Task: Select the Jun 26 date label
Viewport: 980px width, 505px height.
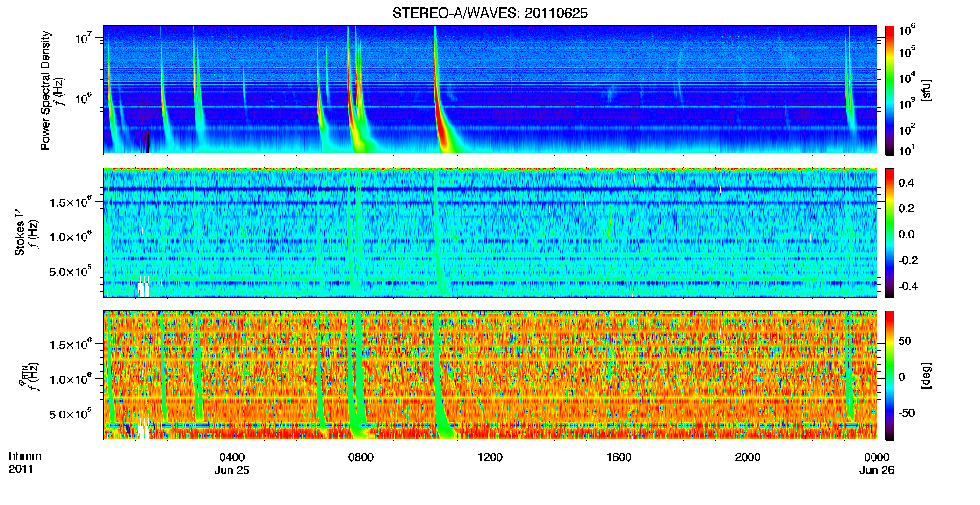Action: [877, 470]
